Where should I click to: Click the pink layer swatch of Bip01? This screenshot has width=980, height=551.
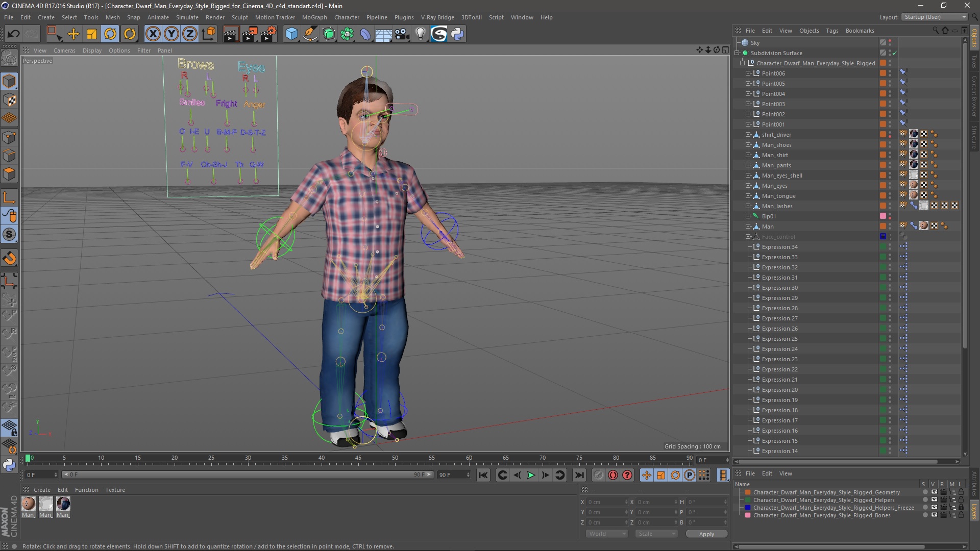[x=883, y=216]
